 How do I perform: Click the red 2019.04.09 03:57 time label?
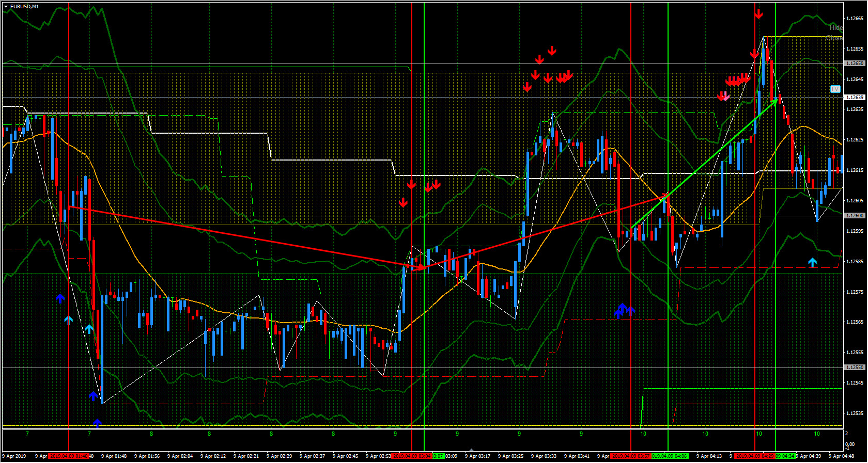click(x=631, y=456)
